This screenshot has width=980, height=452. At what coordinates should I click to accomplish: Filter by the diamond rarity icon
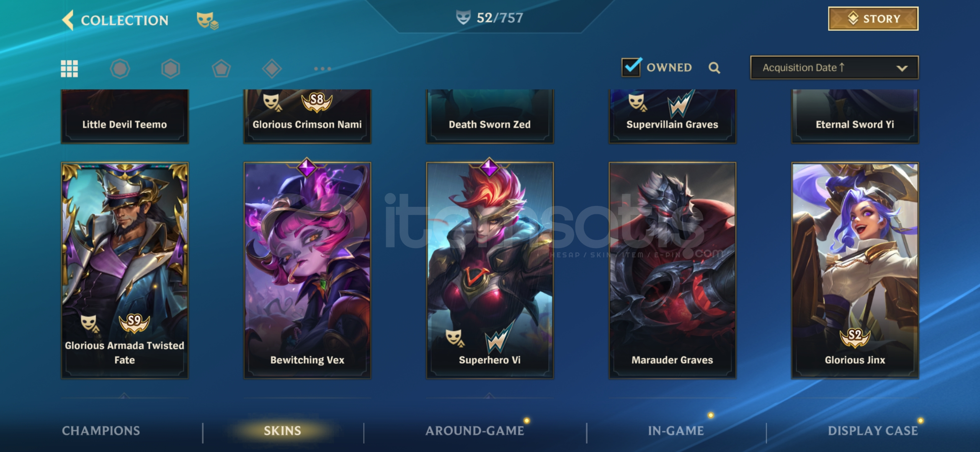272,69
